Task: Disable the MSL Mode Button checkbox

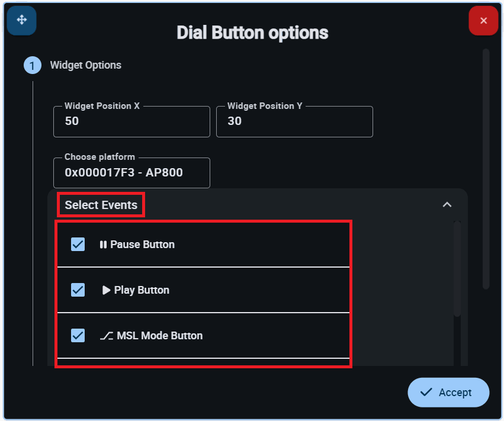Action: (78, 335)
